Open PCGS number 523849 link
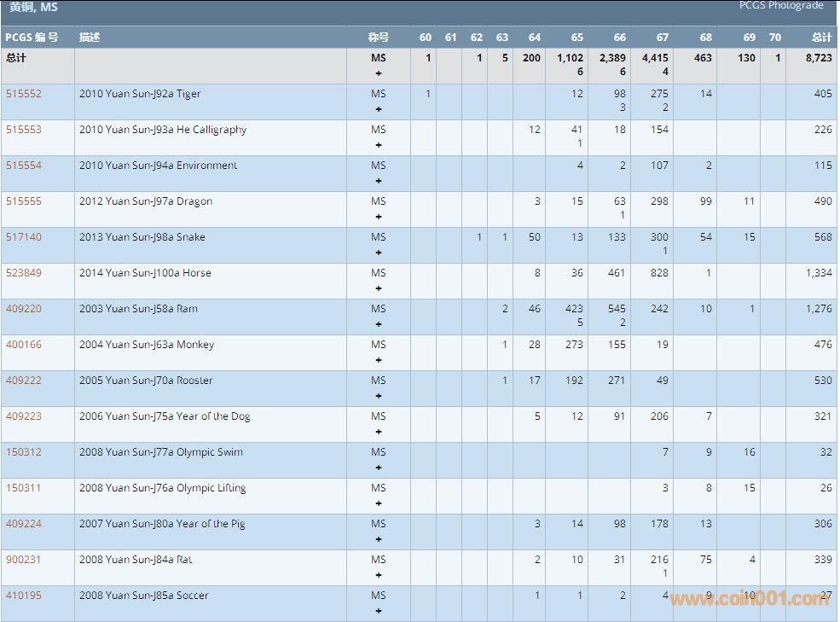Screen dimensions: 840x622 coord(23,273)
